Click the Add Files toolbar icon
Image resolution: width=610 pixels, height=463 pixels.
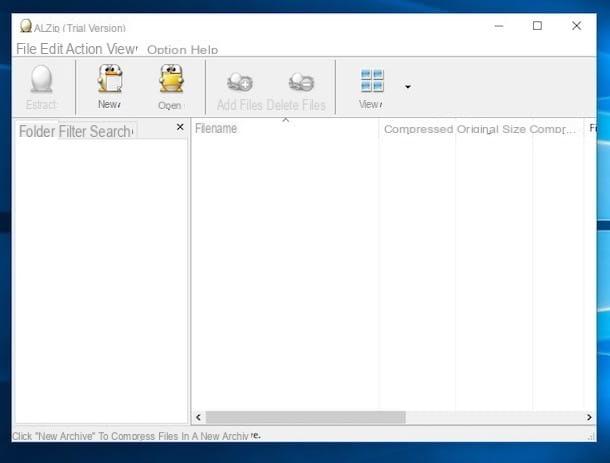pos(240,82)
